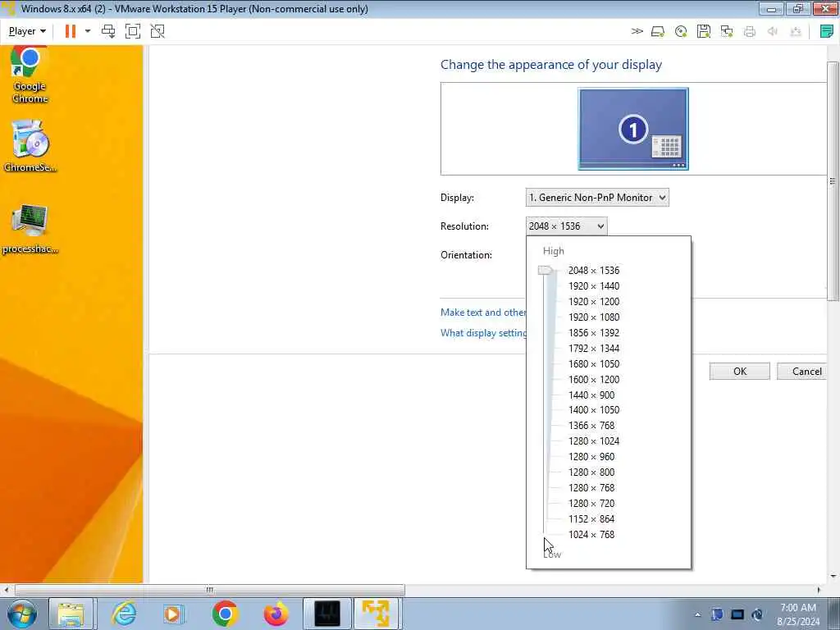Expand the double-chevron devices overflow
This screenshot has height=630, width=840.
pyautogui.click(x=637, y=31)
